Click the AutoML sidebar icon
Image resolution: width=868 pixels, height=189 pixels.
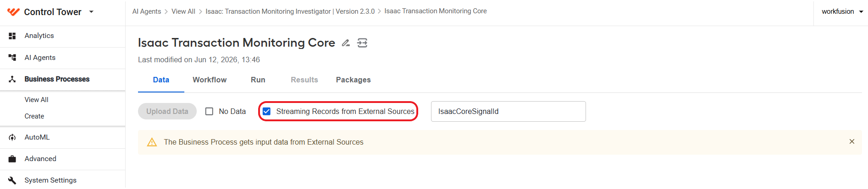(x=12, y=137)
